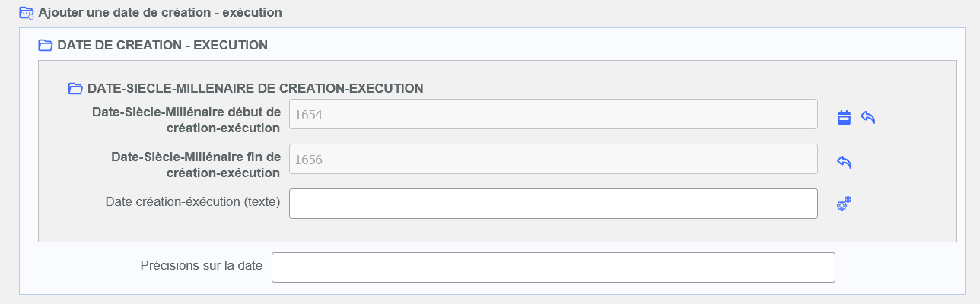Collapse the 'DATE DE CREATION - EXECUTION' group
The width and height of the screenshot is (980, 304).
pyautogui.click(x=162, y=46)
